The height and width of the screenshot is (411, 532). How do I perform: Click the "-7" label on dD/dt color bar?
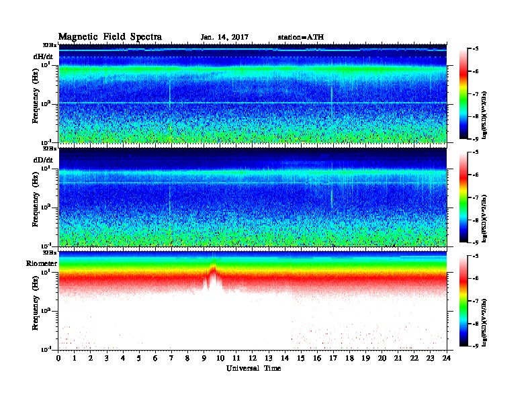pos(476,197)
